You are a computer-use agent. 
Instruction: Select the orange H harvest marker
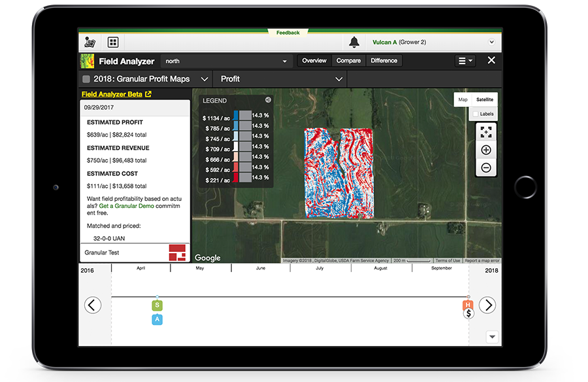point(468,304)
